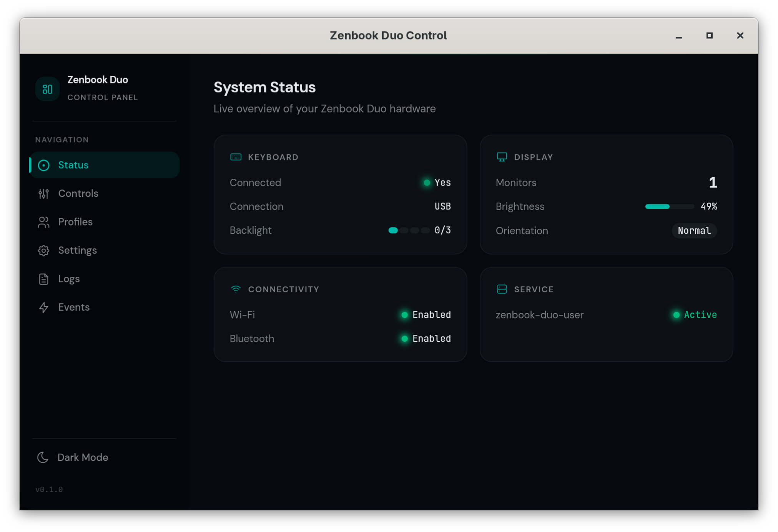Screen dimensions: 778x532
Task: Click the Controls sliders icon
Action: (x=44, y=194)
